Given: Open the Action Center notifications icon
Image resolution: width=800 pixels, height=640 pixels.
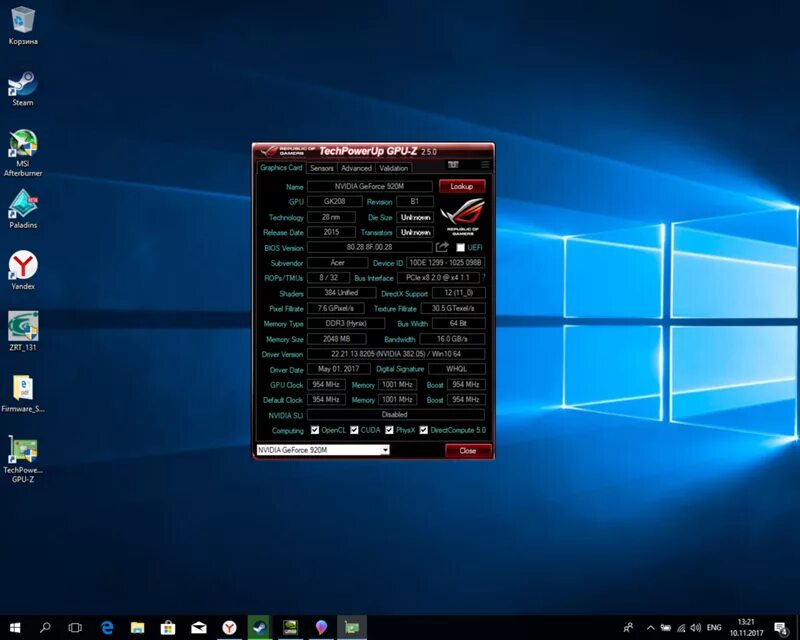Looking at the screenshot, I should coord(781,628).
